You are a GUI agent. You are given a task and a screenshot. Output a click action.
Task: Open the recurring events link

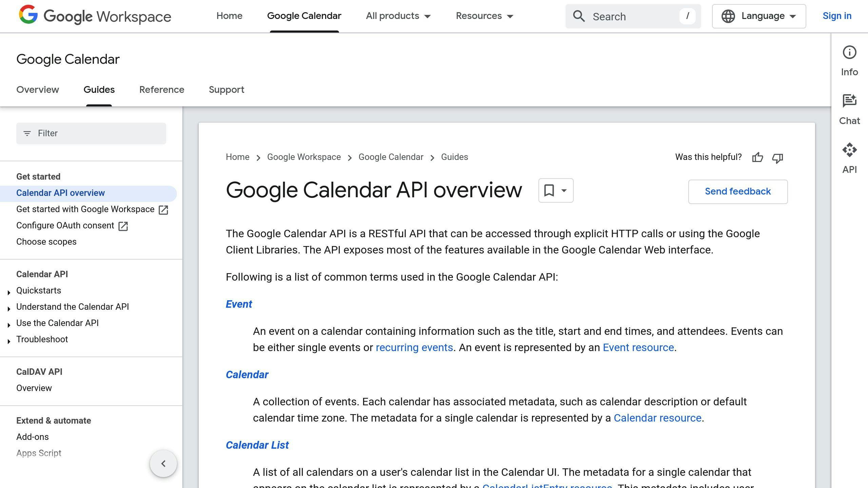[x=414, y=348]
